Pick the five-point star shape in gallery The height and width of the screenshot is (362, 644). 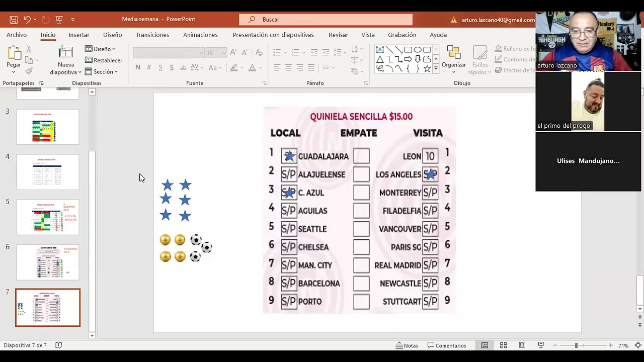(427, 69)
